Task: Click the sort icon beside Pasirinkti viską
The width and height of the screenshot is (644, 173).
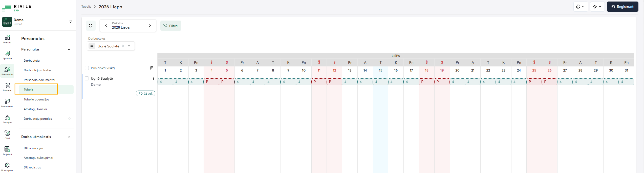Action: click(x=152, y=68)
